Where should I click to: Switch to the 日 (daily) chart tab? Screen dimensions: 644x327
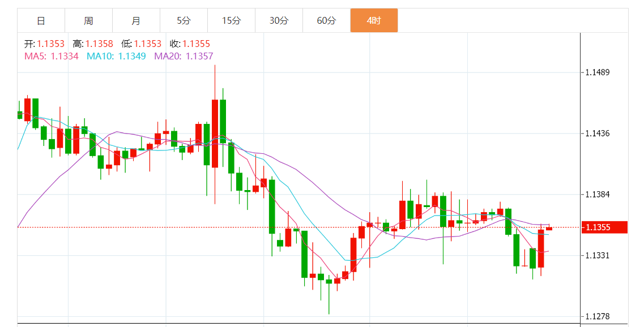pos(41,21)
